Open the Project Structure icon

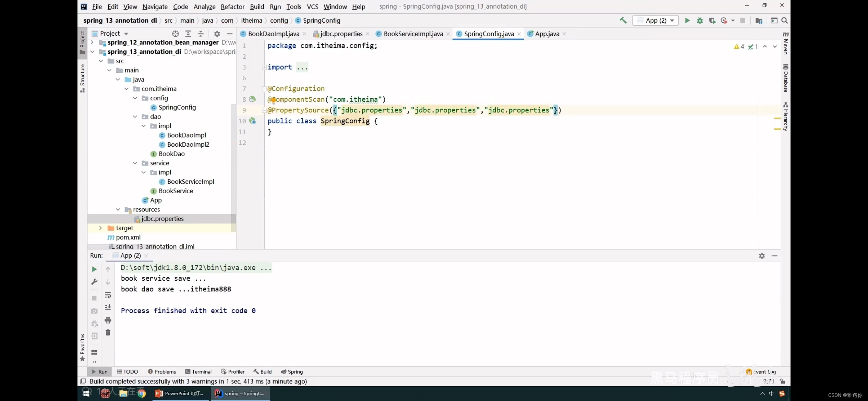point(759,21)
